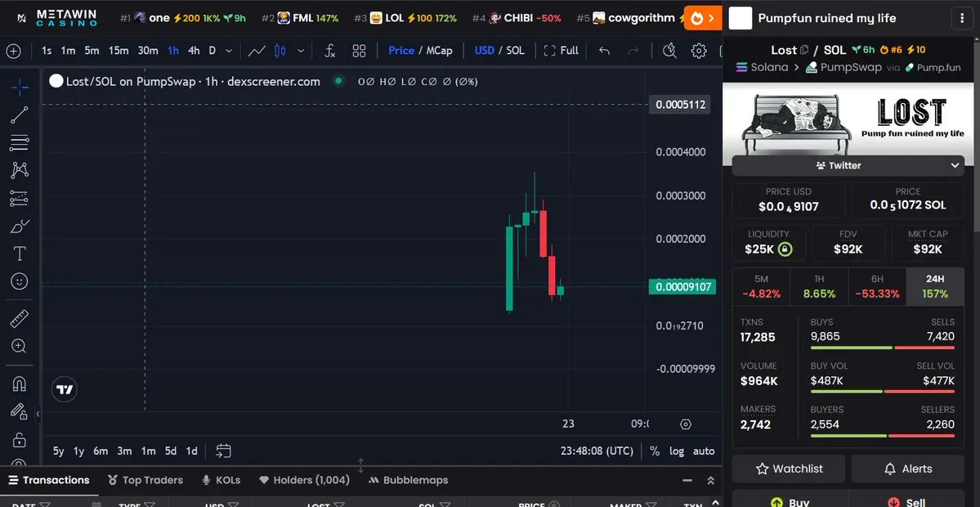Open the quick search tool icon

(x=669, y=51)
